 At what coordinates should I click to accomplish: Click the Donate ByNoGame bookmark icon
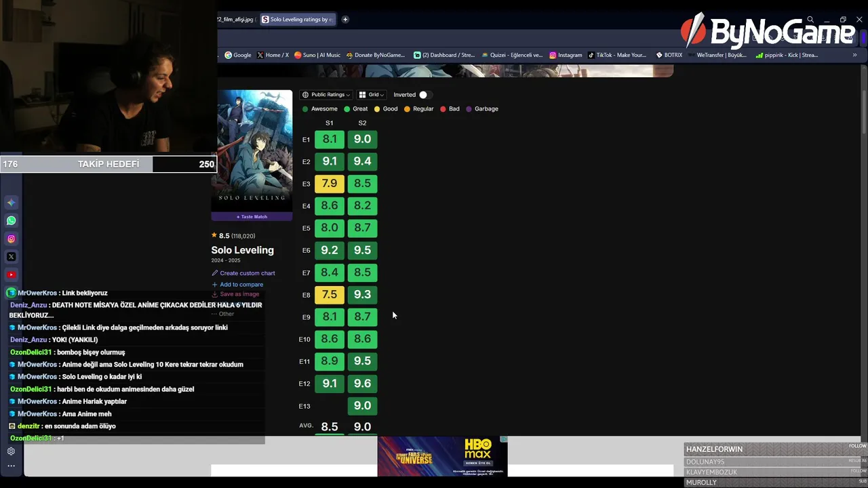pos(349,55)
